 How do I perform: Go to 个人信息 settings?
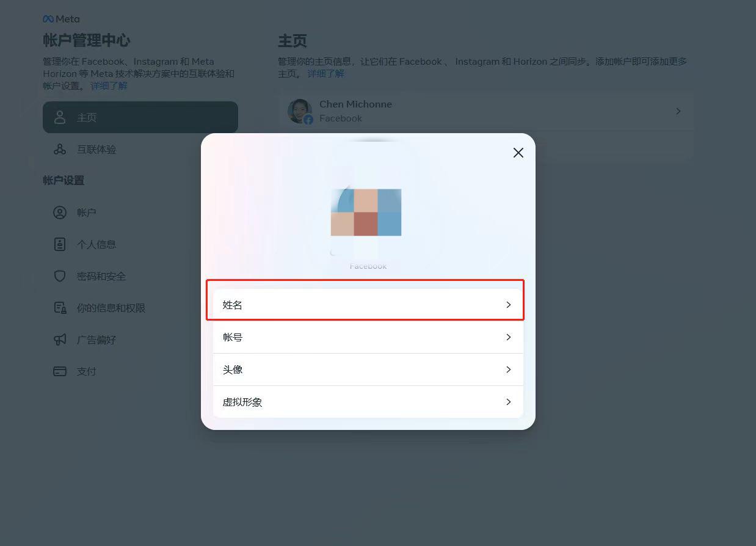coord(96,244)
